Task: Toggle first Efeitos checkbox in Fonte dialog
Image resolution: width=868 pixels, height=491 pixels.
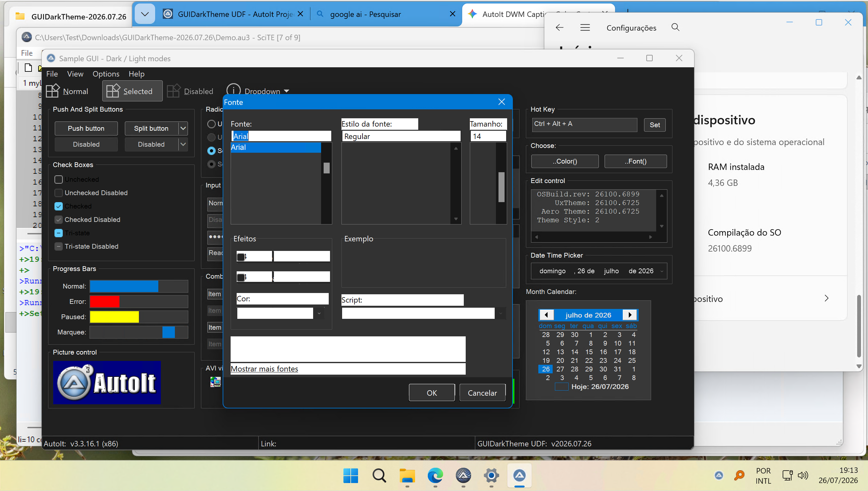Action: [240, 257]
